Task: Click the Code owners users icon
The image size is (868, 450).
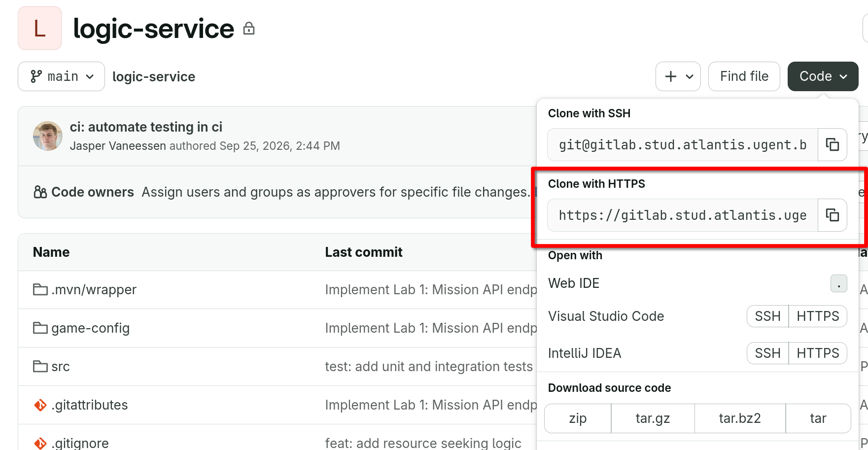Action: pyautogui.click(x=40, y=192)
